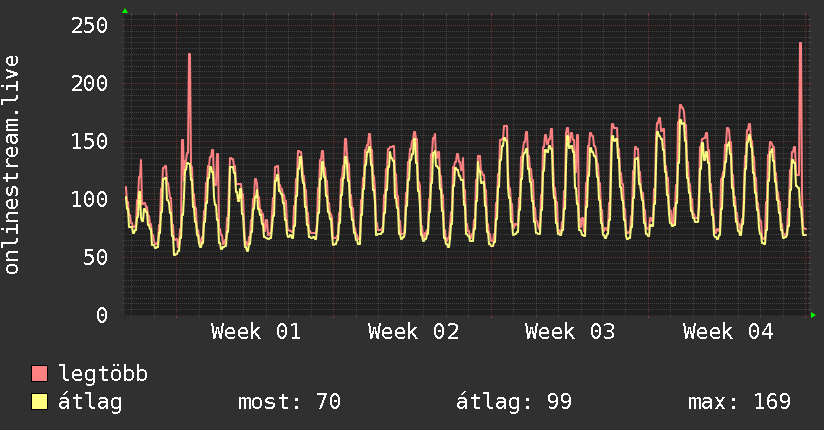Select the Week 02 axis label
This screenshot has width=824, height=430.
pos(413,332)
